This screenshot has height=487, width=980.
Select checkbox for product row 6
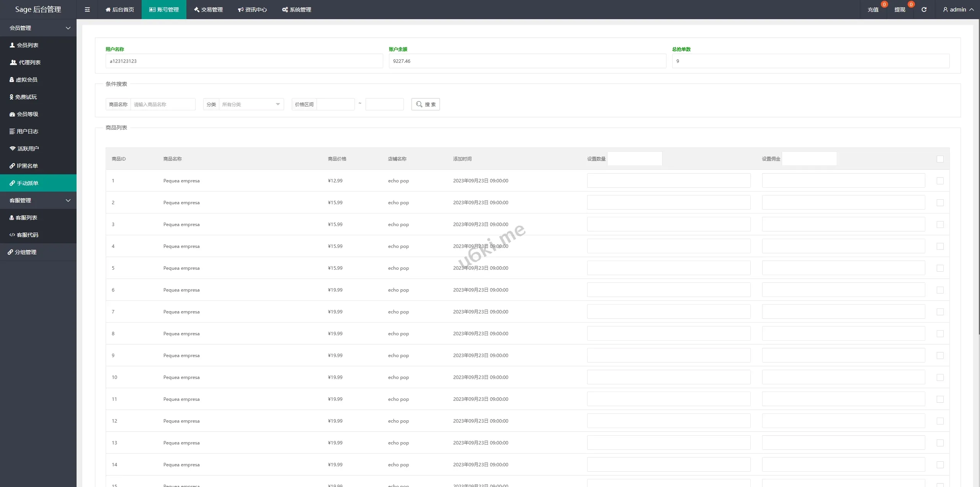click(x=940, y=290)
